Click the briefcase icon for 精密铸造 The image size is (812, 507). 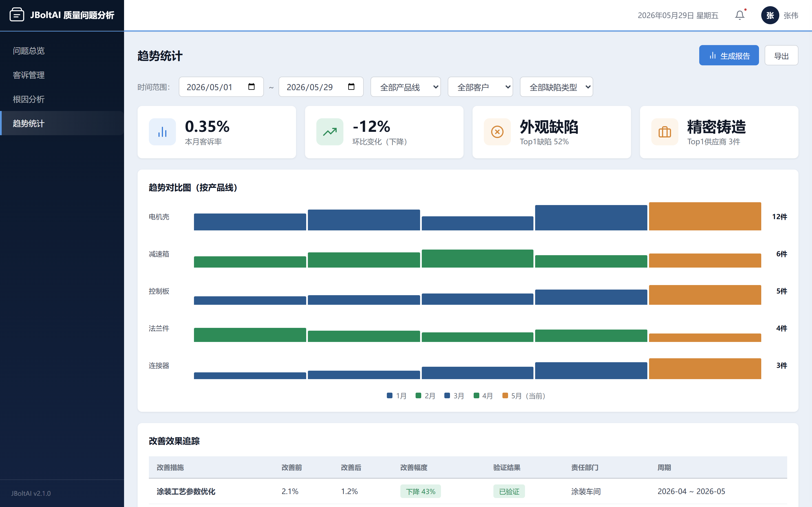point(665,132)
